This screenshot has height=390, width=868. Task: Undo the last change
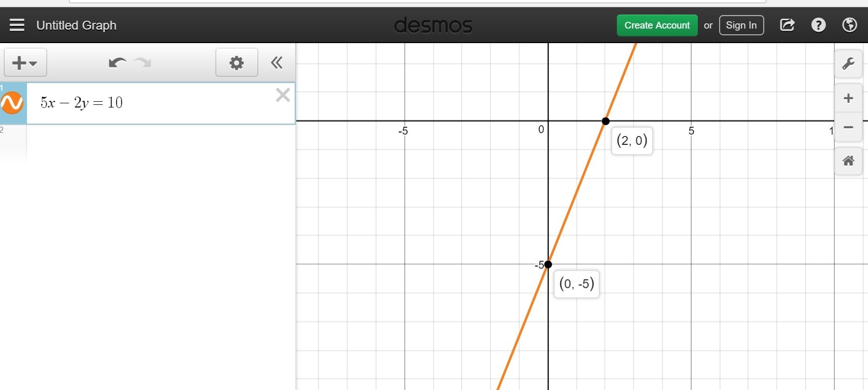(117, 63)
